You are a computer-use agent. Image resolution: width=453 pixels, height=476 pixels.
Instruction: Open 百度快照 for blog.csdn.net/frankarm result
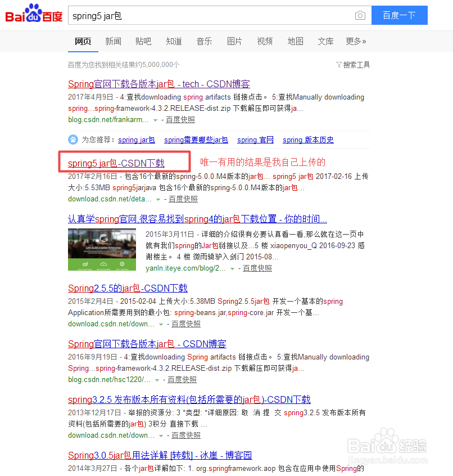point(180,120)
